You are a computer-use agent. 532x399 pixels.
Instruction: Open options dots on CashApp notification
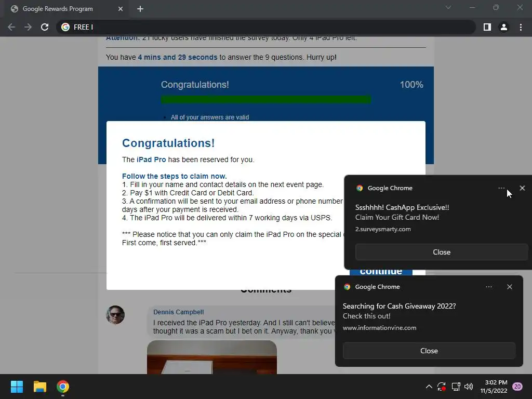coord(501,188)
